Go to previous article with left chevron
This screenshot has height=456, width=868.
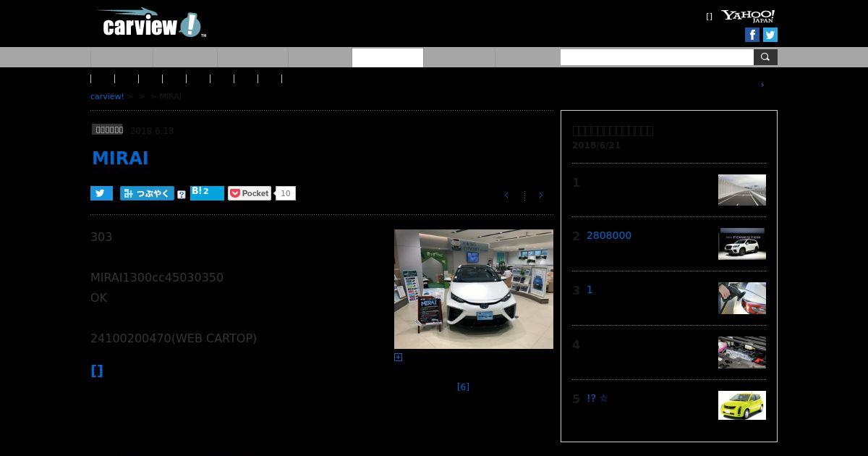(x=506, y=195)
